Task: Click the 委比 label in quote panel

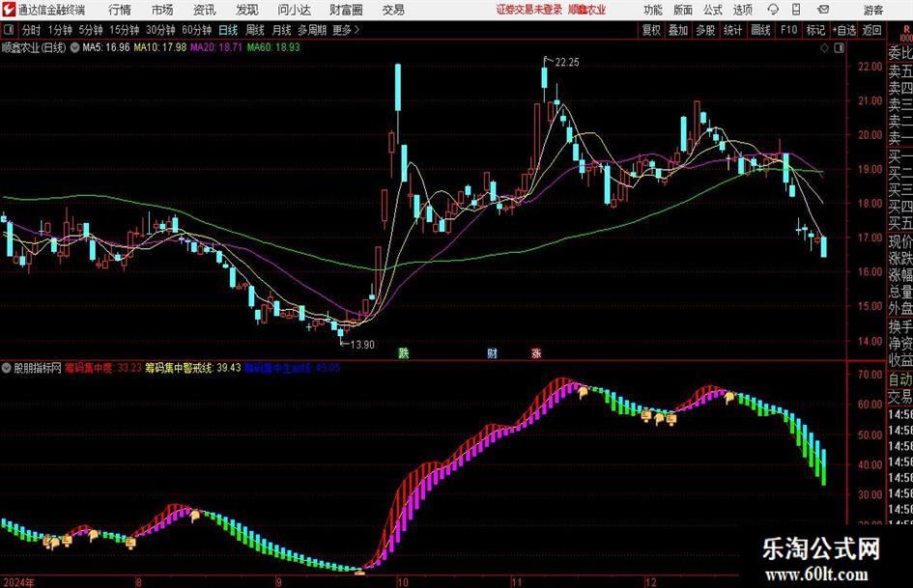Action: (900, 53)
